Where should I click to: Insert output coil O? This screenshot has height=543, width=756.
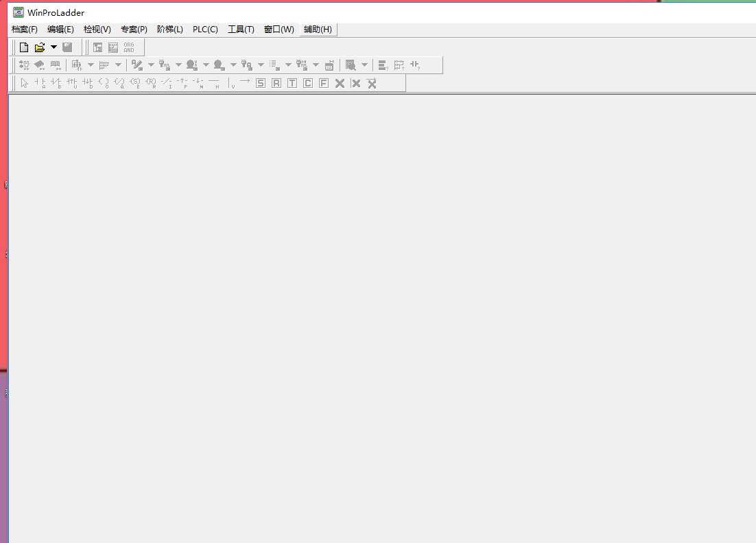(x=104, y=83)
